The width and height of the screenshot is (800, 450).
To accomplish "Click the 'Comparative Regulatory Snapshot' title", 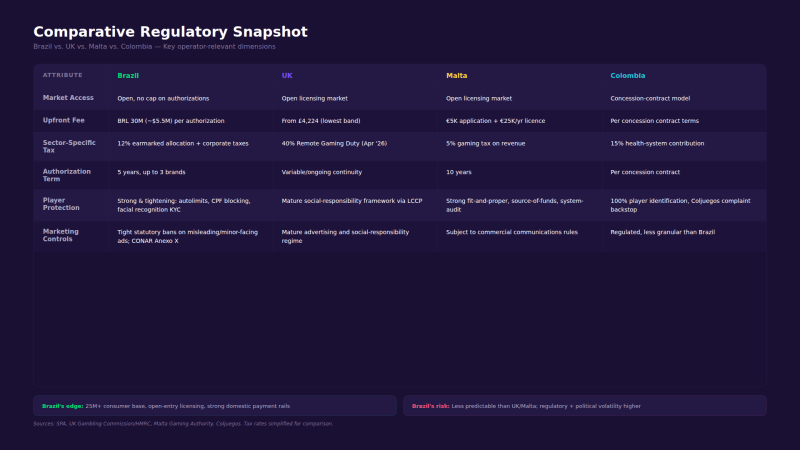I will (170, 32).
